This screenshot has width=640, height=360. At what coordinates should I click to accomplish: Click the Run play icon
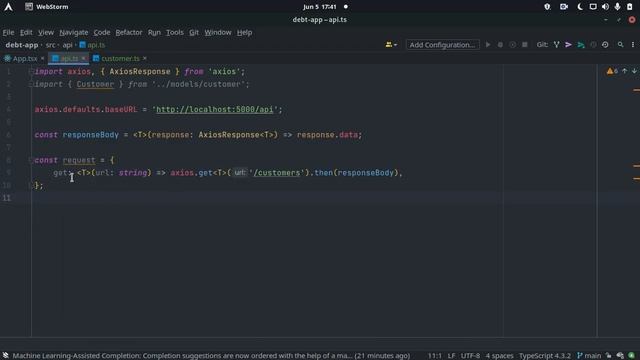tap(488, 44)
